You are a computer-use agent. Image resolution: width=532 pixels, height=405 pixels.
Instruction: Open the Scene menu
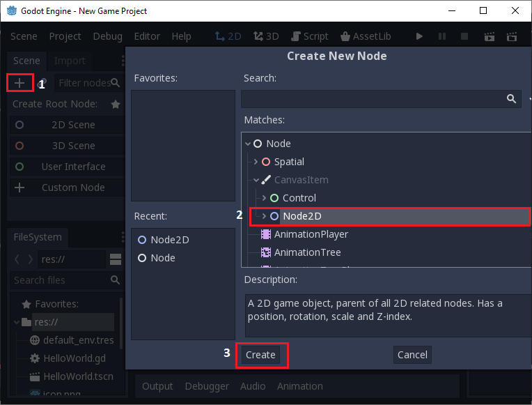(24, 36)
